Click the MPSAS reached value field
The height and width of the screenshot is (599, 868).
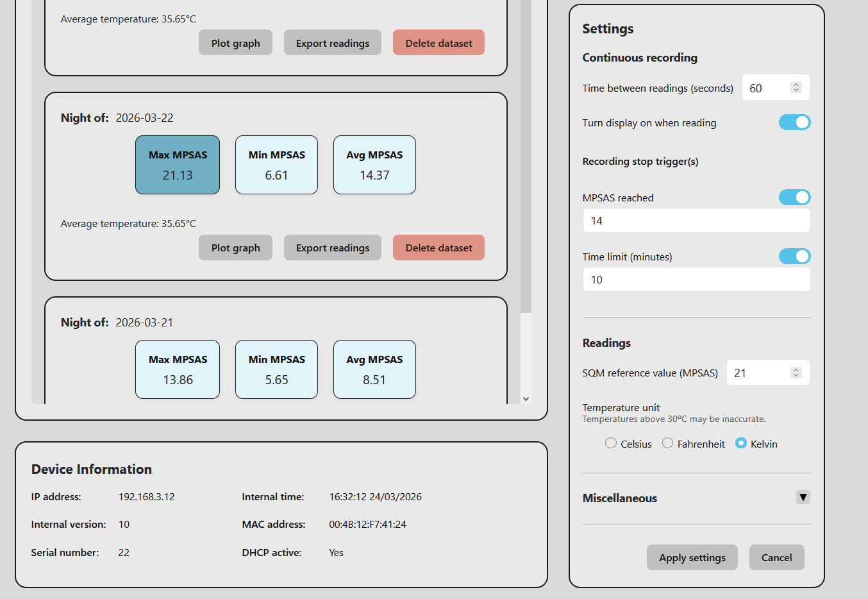pyautogui.click(x=696, y=221)
